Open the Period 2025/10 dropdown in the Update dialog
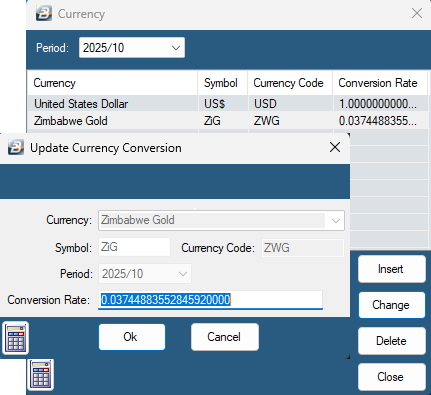Viewport: 431px width, 395px height. pyautogui.click(x=145, y=274)
